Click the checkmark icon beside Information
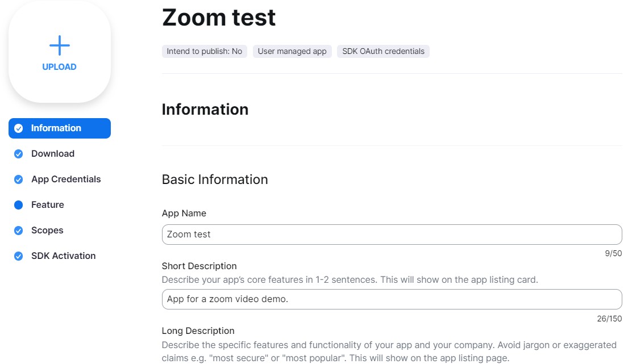 18,128
